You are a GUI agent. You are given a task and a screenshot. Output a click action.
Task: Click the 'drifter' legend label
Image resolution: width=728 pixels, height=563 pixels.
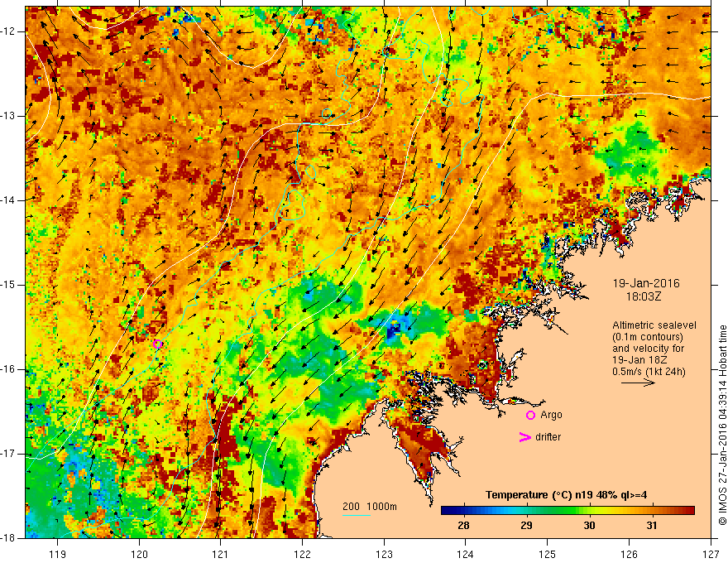548,437
